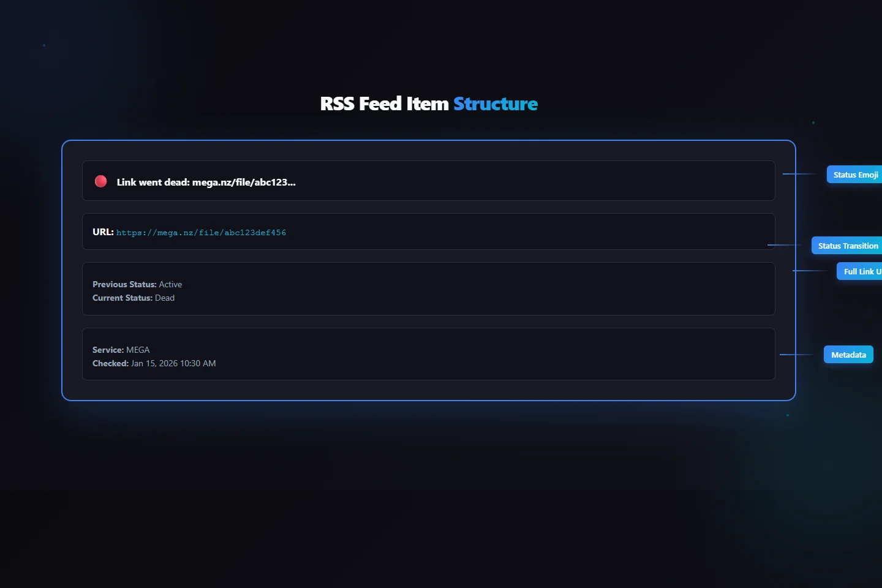Click the blue 'Structure' heading word

[496, 104]
